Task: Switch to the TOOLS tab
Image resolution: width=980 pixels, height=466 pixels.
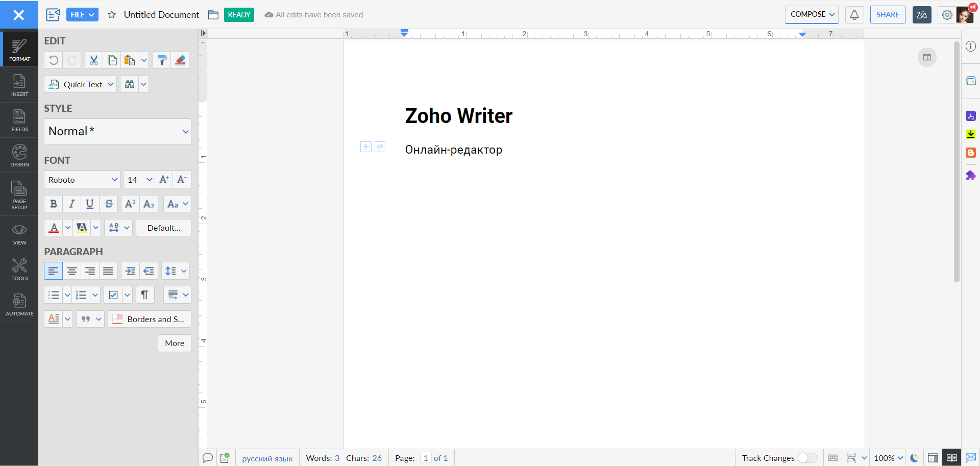Action: [19, 269]
